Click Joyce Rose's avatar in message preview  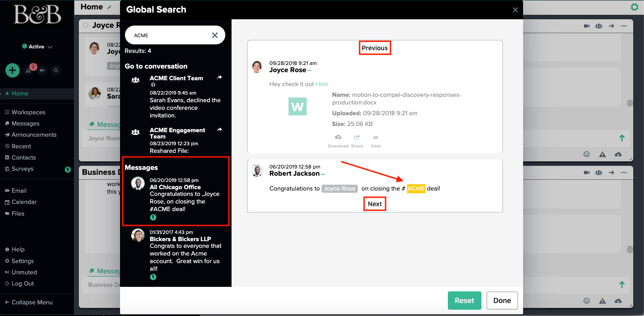tap(257, 67)
